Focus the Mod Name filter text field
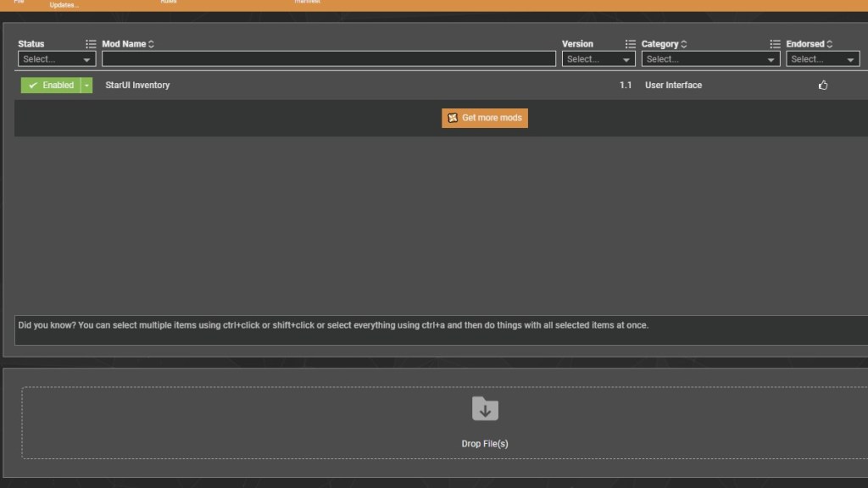Viewport: 868px width, 488px height. pyautogui.click(x=329, y=59)
